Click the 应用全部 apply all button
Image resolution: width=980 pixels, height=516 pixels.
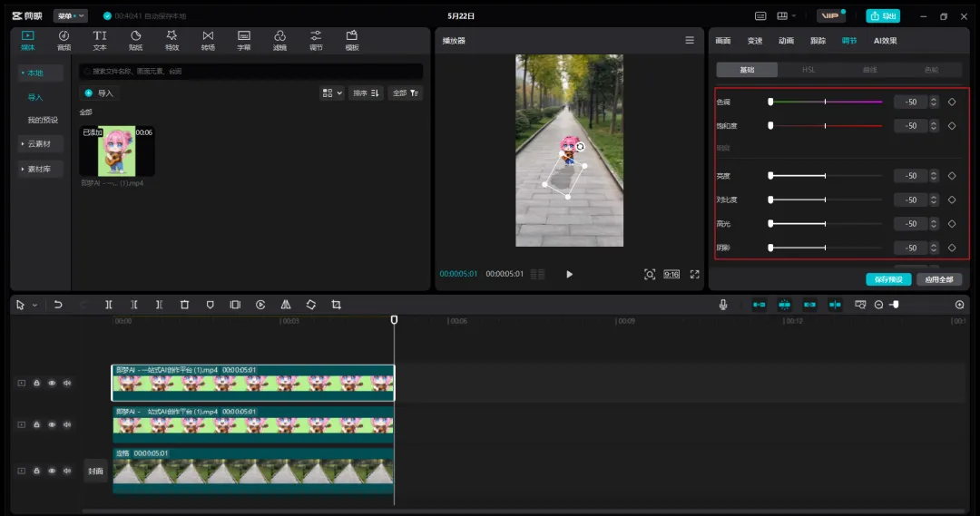(x=939, y=279)
